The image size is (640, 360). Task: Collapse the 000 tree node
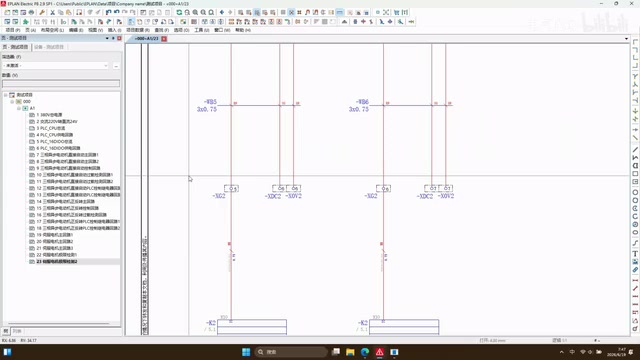tap(12, 101)
